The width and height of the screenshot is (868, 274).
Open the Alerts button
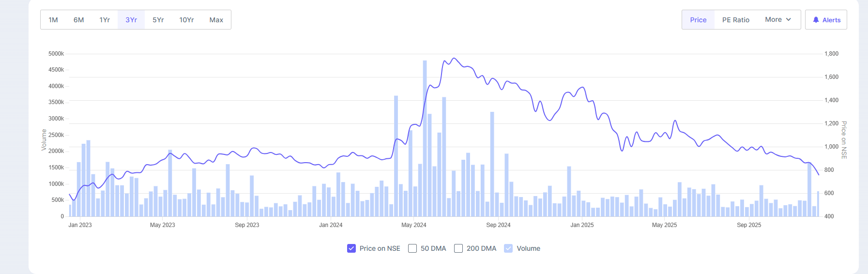[x=826, y=20]
